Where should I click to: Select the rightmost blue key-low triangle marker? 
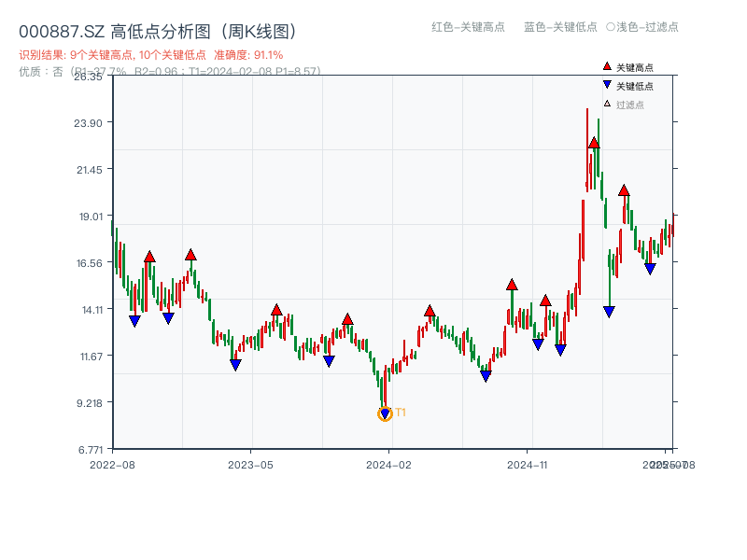(x=650, y=269)
